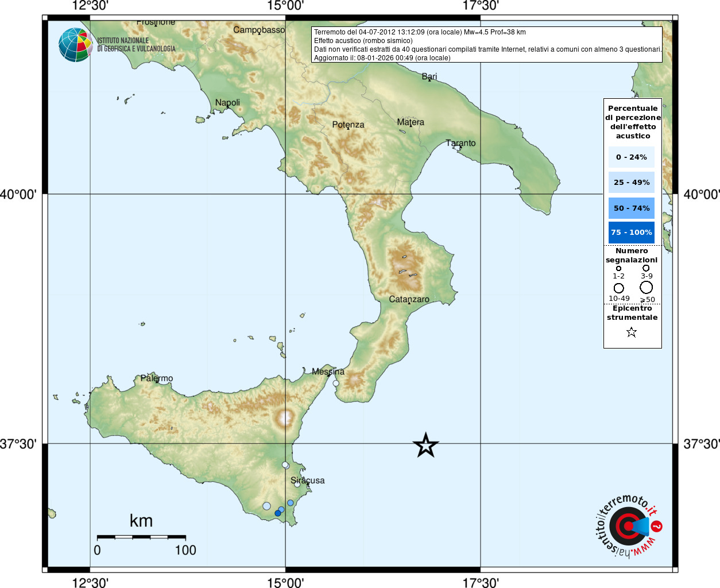Click the 'Percentuale di percezione' legend title
This screenshot has width=720, height=588.
pyautogui.click(x=633, y=122)
